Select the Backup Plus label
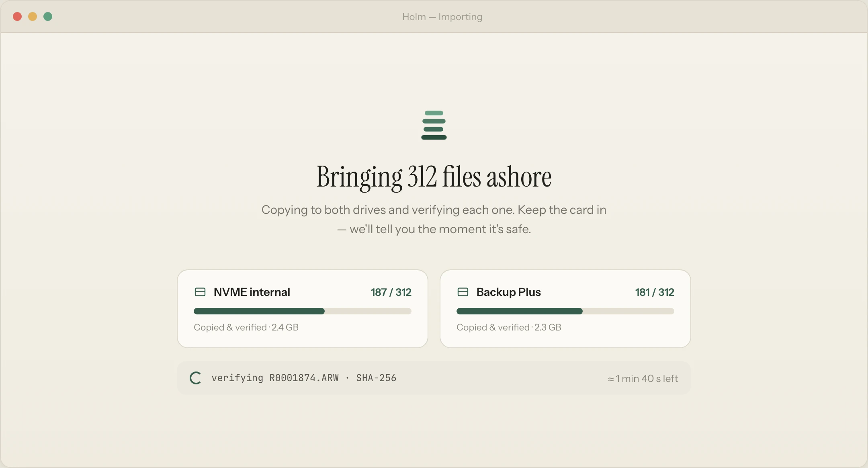Image resolution: width=868 pixels, height=468 pixels. pos(509,292)
